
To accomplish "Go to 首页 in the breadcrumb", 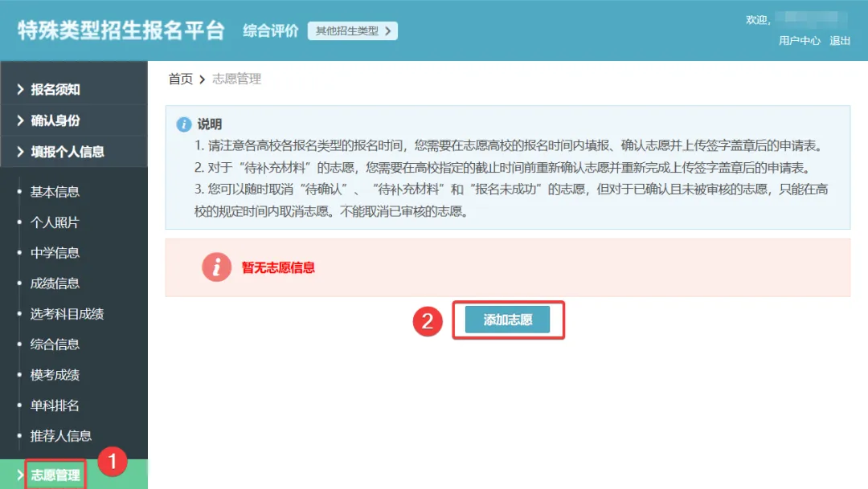I will pos(180,79).
